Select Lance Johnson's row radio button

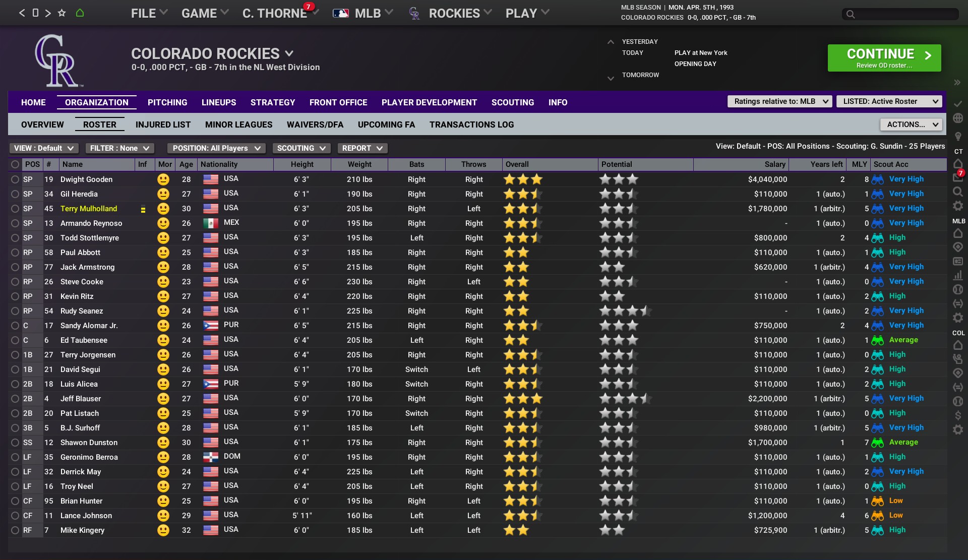(15, 516)
